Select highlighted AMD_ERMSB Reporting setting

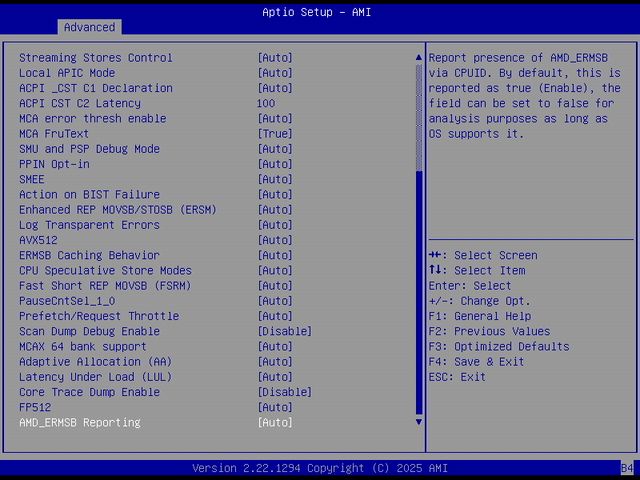80,422
